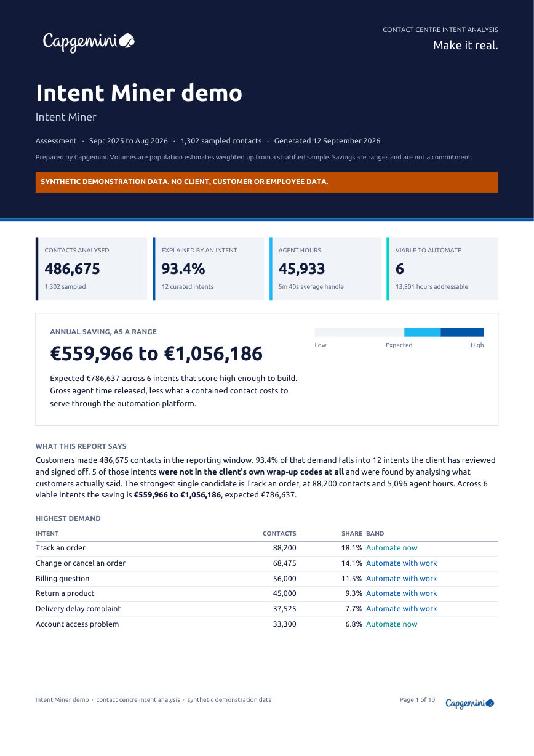Click the Explained by an Intent 93.4% value
This screenshot has width=534, height=756.
[183, 269]
